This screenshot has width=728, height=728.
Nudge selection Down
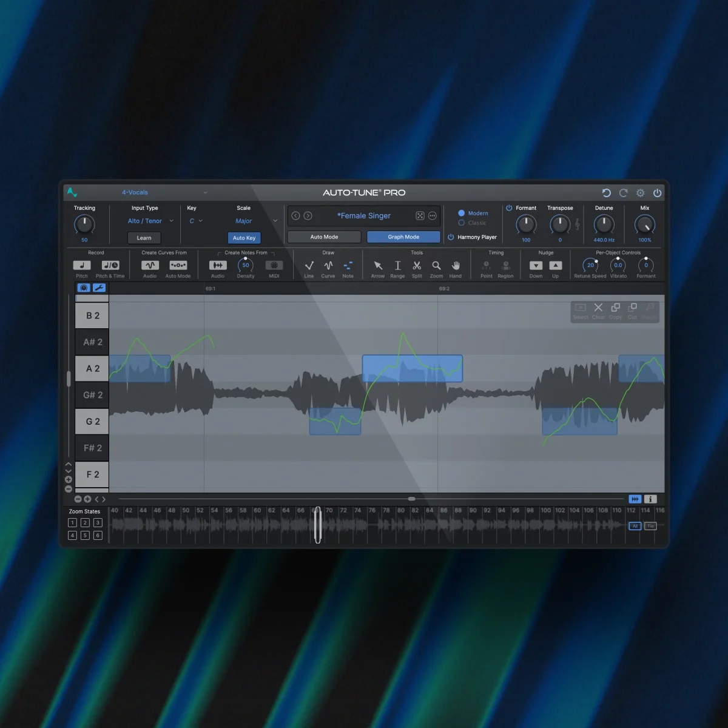(x=536, y=265)
